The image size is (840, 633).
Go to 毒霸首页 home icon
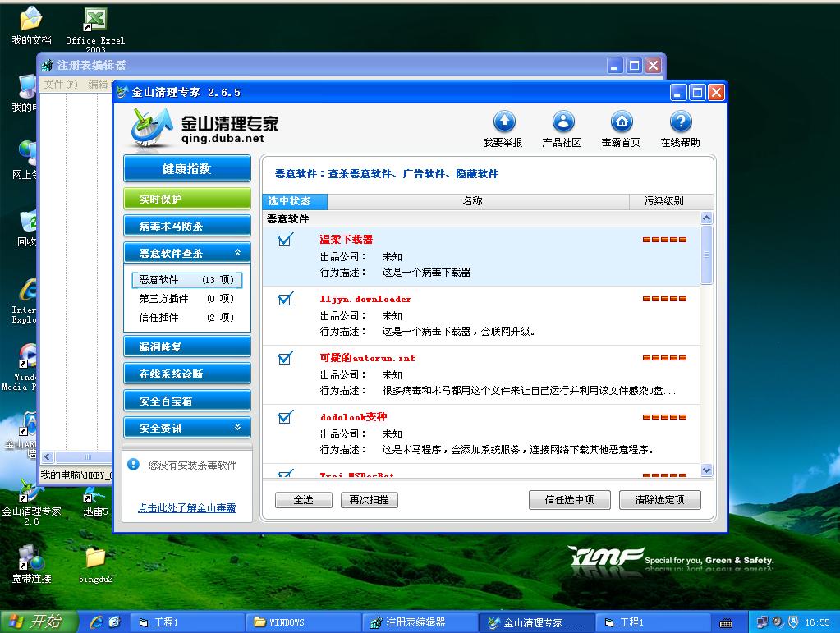point(622,122)
